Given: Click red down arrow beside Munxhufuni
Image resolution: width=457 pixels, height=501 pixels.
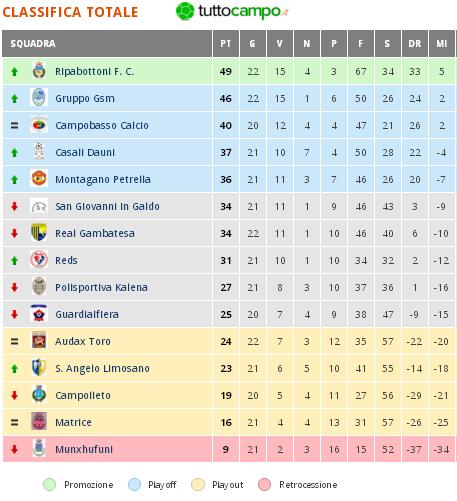Looking at the screenshot, I should [14, 449].
